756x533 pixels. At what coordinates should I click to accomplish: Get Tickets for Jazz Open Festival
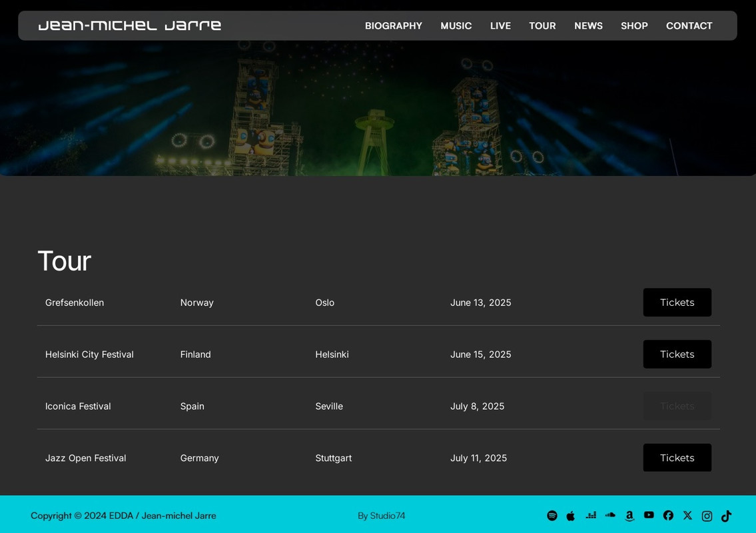(x=677, y=458)
